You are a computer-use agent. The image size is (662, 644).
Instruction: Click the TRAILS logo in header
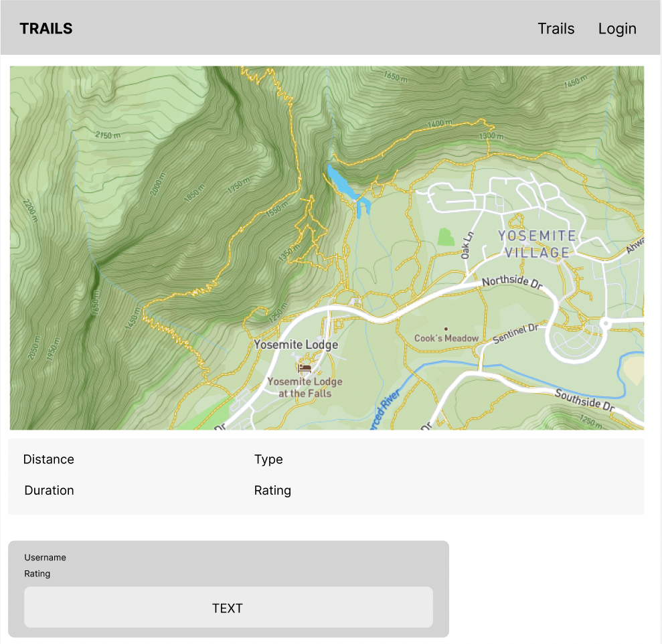(x=46, y=29)
